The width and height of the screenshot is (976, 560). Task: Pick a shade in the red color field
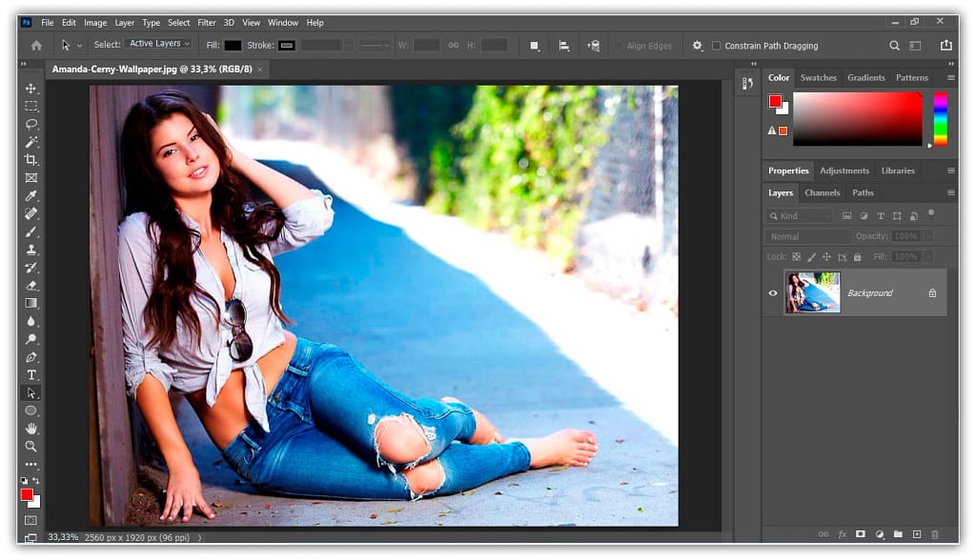[x=857, y=119]
